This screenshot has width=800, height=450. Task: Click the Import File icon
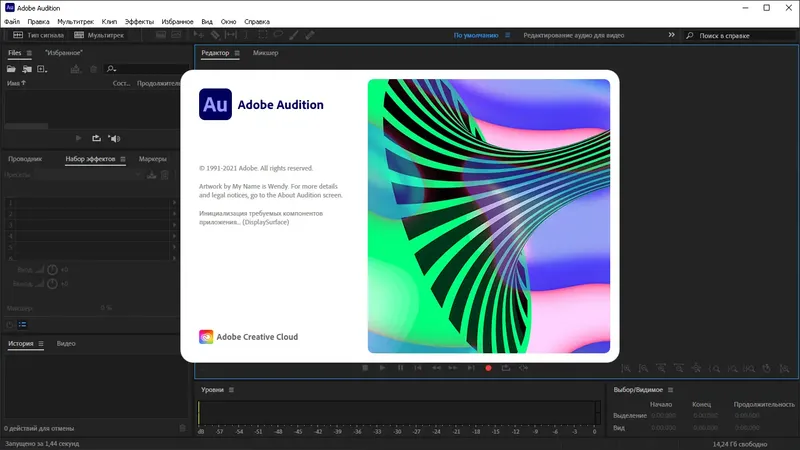[x=27, y=69]
